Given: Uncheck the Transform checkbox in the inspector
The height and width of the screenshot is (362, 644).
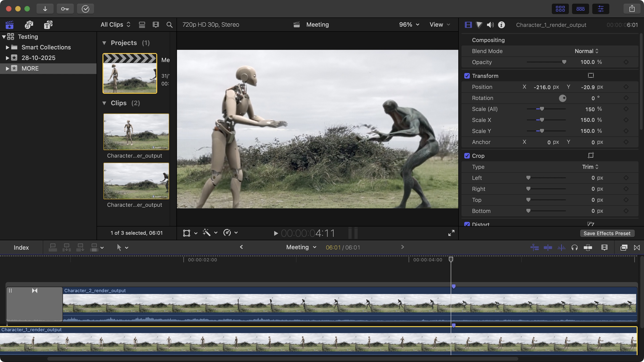Looking at the screenshot, I should point(467,76).
